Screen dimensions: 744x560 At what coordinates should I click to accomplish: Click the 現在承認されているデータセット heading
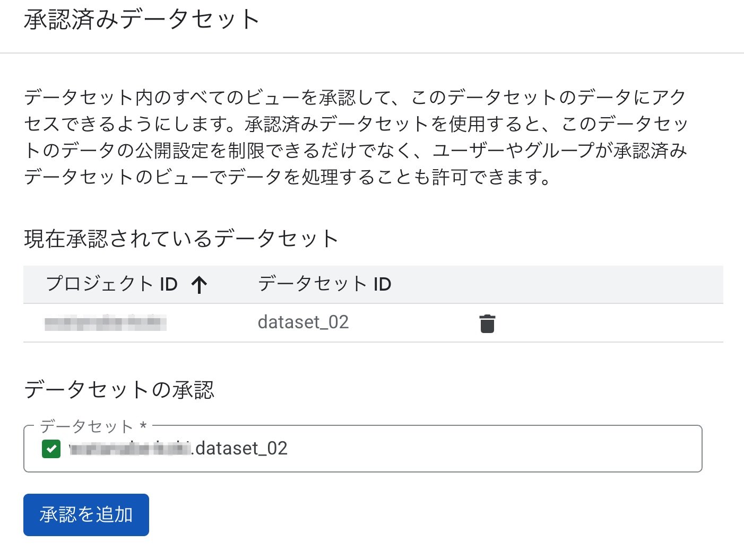181,239
